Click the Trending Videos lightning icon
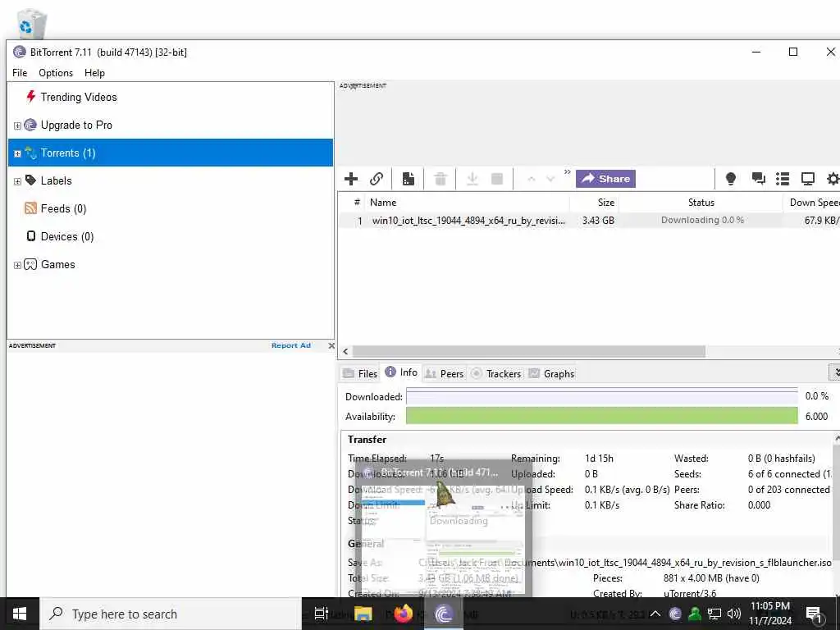The image size is (840, 630). 30,97
